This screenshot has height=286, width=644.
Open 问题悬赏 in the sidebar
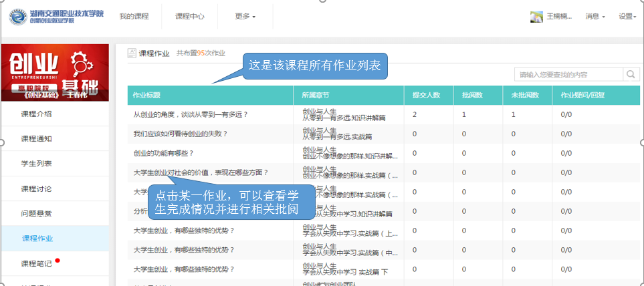37,214
